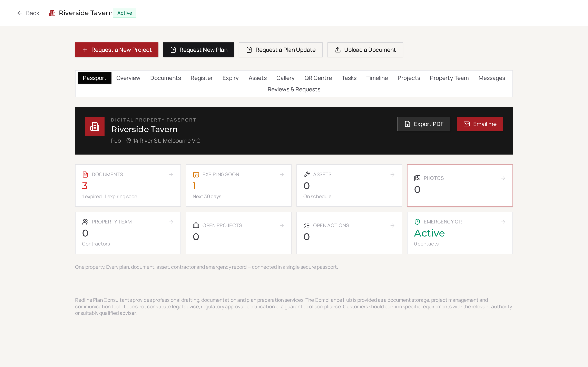
Task: Click the Email me button
Action: pyautogui.click(x=480, y=124)
